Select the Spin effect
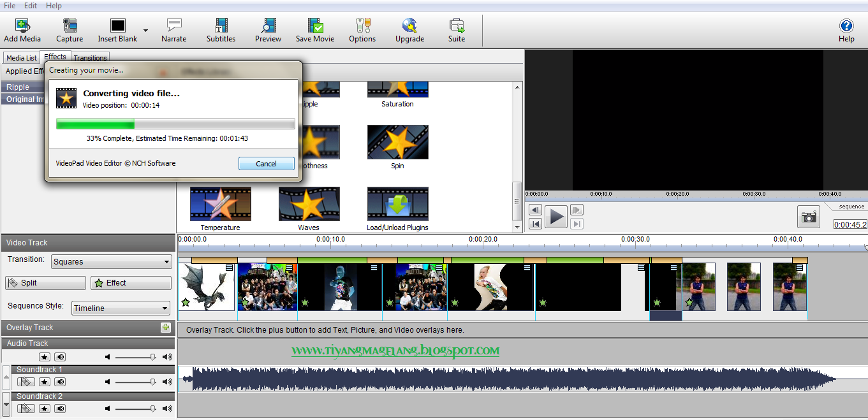The image size is (868, 420). pos(397,147)
